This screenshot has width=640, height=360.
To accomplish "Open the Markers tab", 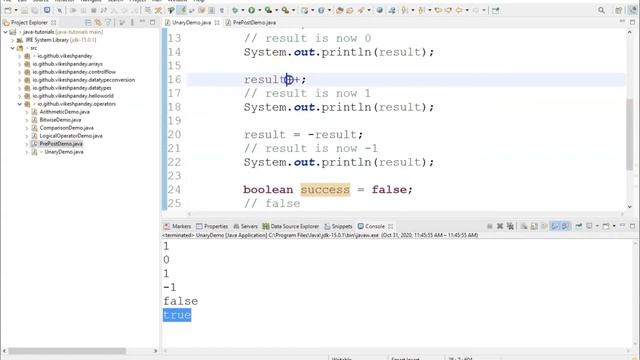I will pyautogui.click(x=177, y=226).
